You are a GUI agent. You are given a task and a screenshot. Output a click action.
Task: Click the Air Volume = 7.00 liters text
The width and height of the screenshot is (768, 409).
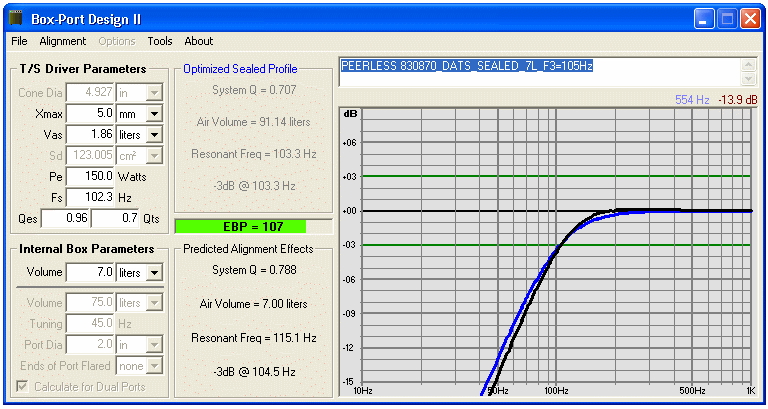pos(254,304)
